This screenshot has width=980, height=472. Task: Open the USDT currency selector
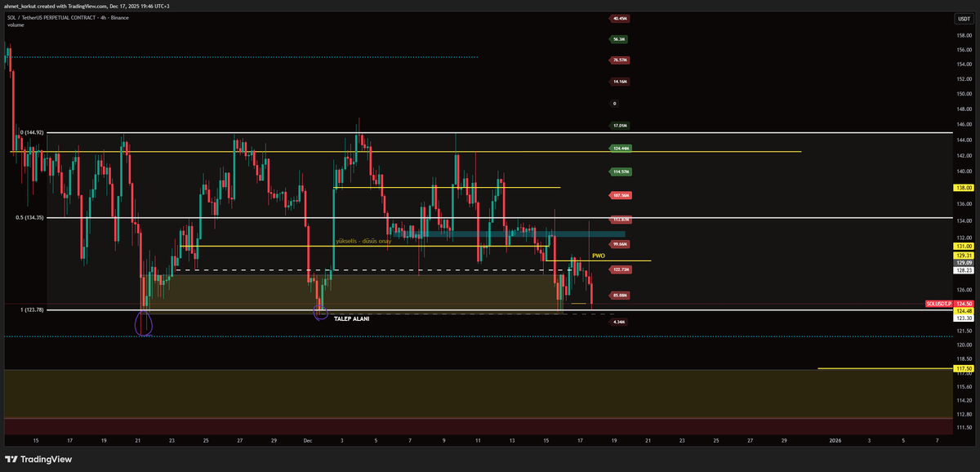(964, 18)
